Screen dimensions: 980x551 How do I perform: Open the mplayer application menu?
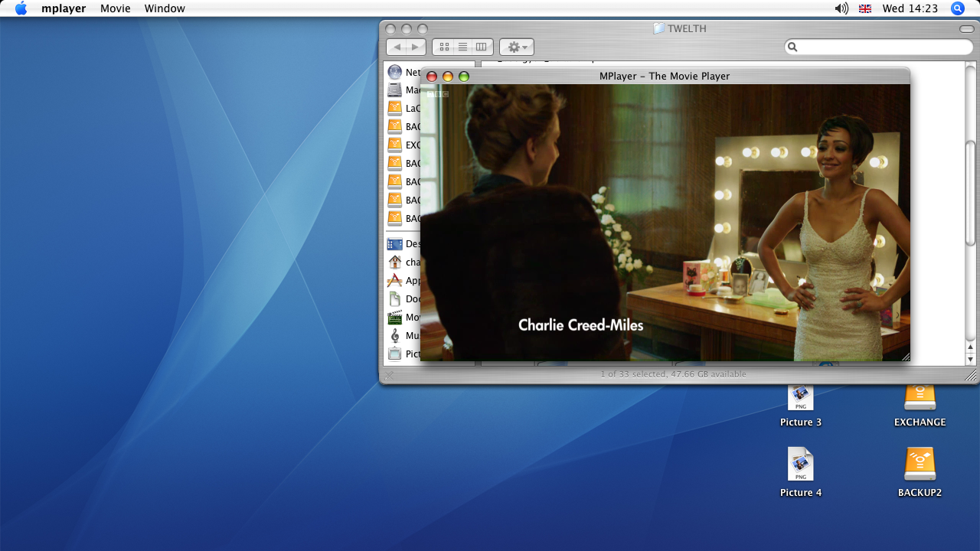click(64, 8)
